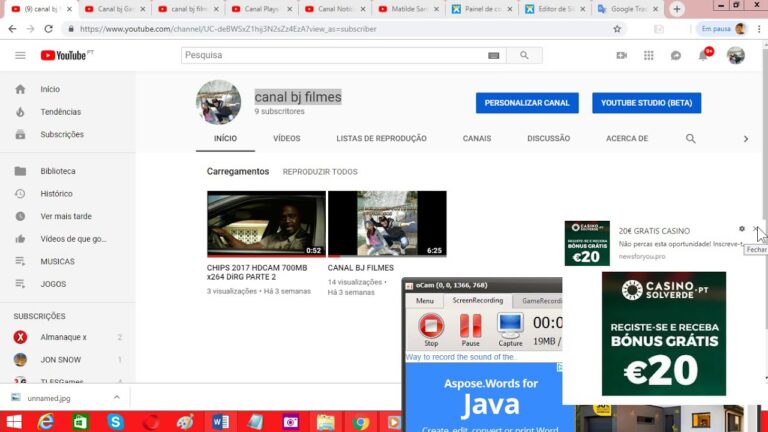This screenshot has width=768, height=432.
Task: Expand the unnamed.jpg download options
Action: pyautogui.click(x=117, y=398)
